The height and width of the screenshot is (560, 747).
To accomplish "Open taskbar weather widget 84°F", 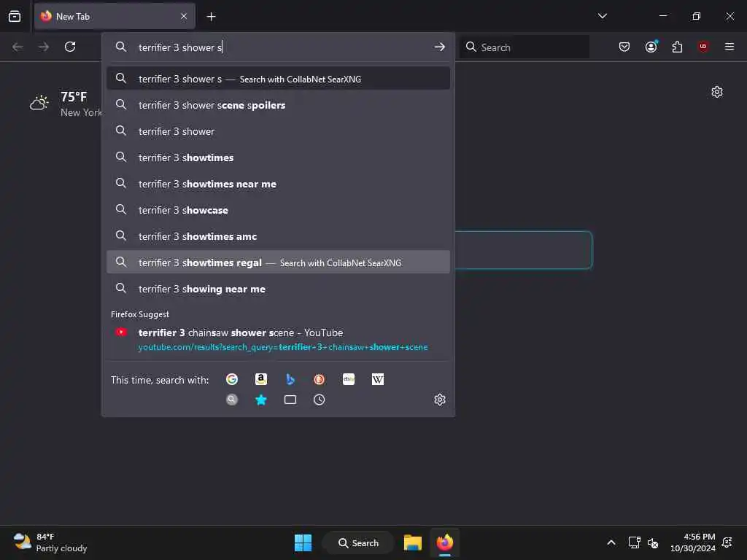I will 50,542.
